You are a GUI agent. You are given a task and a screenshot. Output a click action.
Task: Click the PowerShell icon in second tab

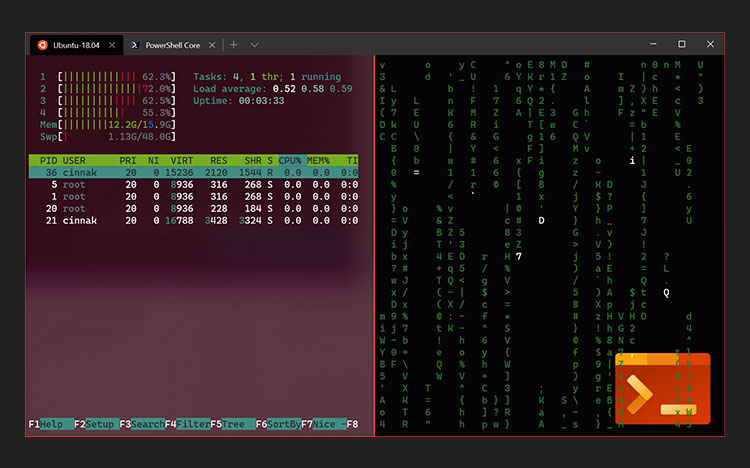pos(132,45)
